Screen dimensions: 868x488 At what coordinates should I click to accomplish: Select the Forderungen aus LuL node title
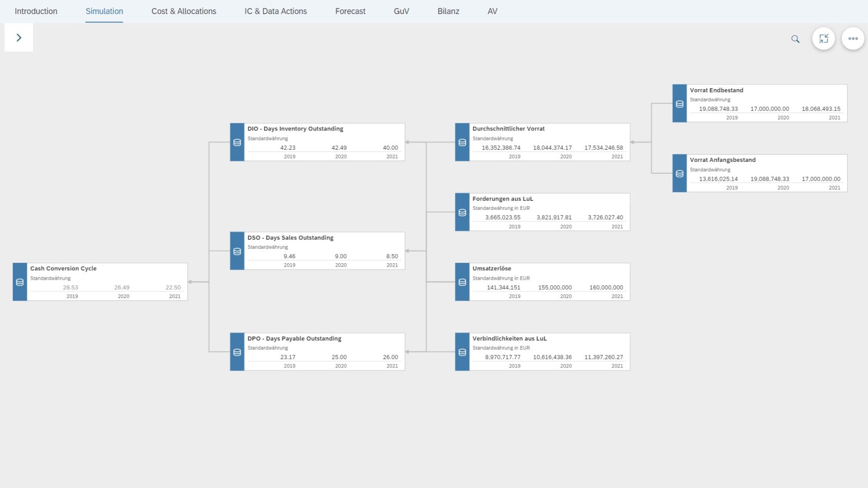503,199
